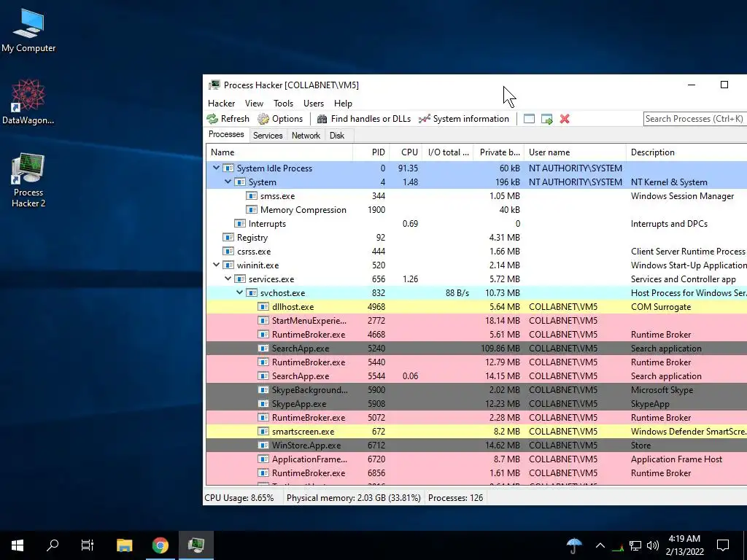Open the Process Hacker 2 desktop shortcut
This screenshot has height=560, width=747.
(28, 180)
